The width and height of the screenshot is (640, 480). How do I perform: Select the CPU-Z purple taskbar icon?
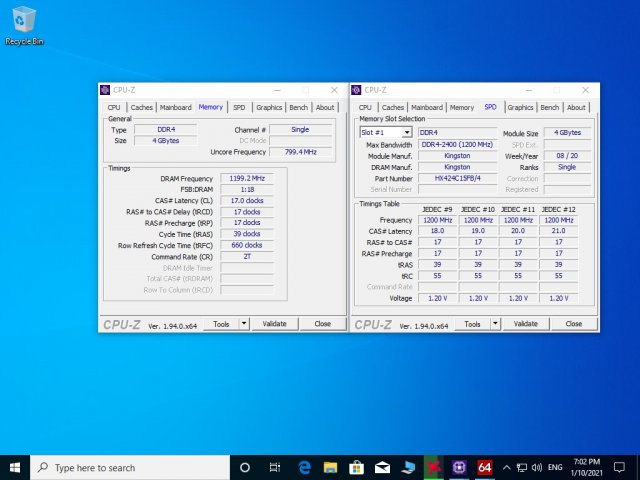459,468
